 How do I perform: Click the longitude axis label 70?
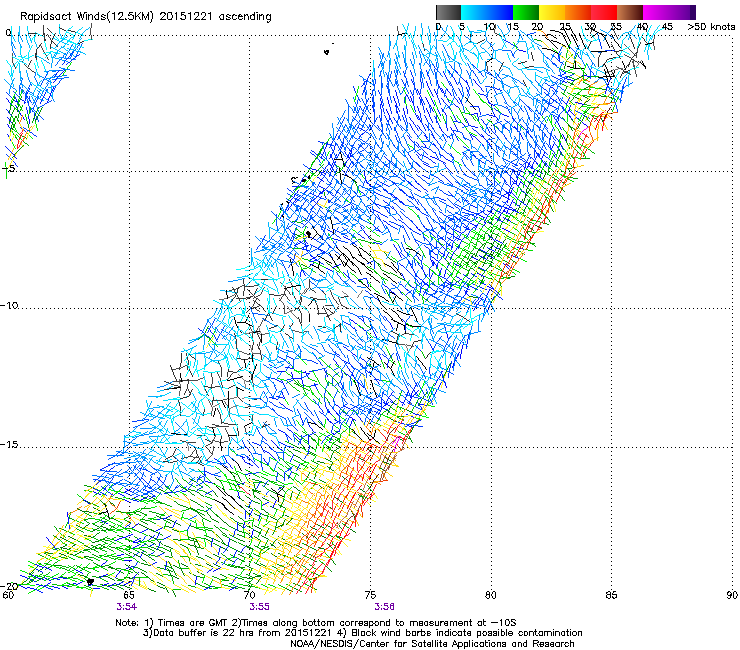pyautogui.click(x=250, y=595)
